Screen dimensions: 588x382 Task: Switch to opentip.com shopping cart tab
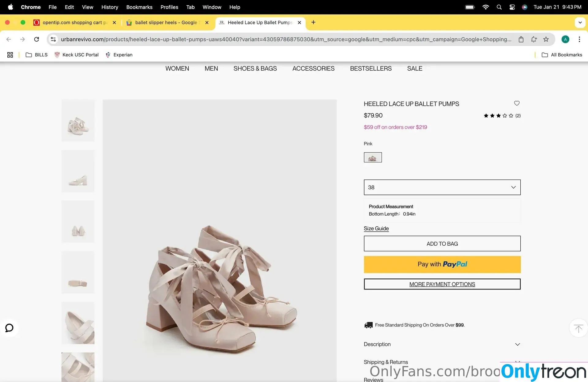click(x=75, y=22)
